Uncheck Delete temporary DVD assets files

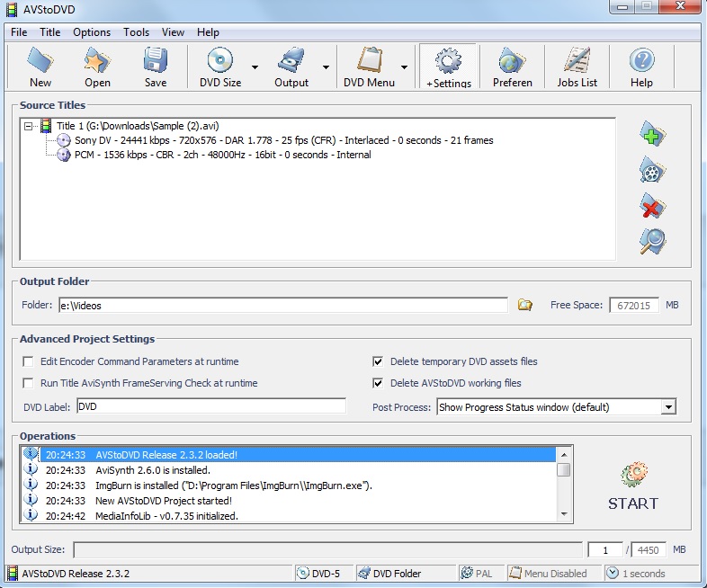click(x=378, y=361)
